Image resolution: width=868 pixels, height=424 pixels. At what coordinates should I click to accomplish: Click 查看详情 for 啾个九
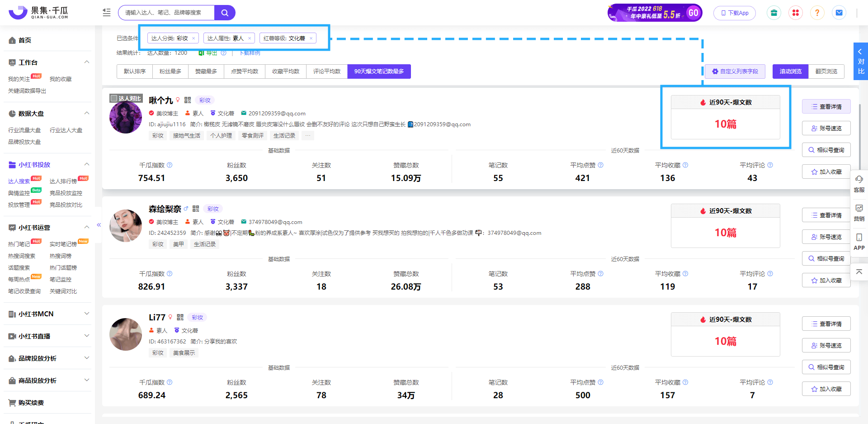click(x=826, y=107)
